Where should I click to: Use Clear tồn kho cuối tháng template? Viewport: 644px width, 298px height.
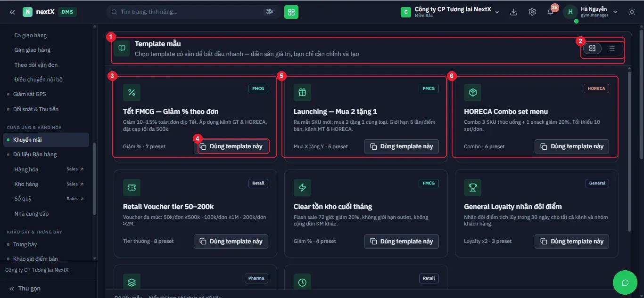[401, 242]
